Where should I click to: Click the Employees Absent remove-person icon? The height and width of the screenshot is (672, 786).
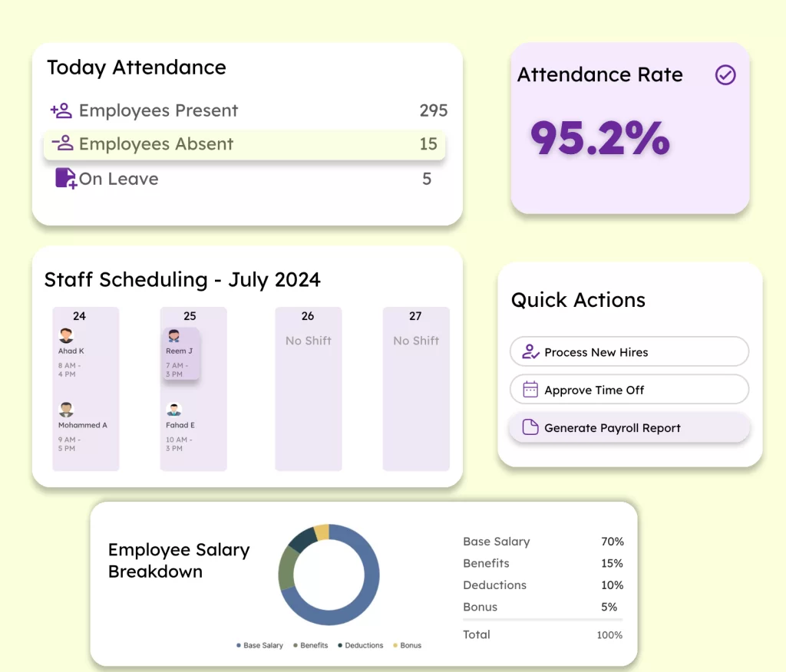[x=63, y=143]
